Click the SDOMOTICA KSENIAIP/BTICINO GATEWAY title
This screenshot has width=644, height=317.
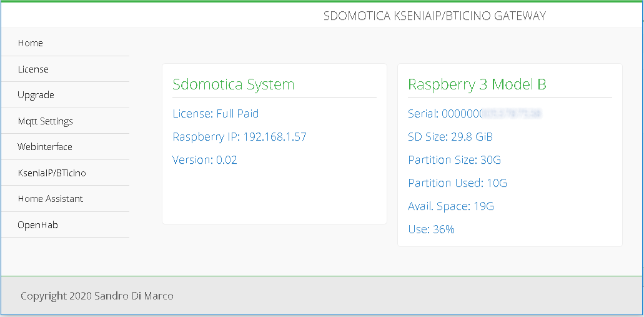435,16
